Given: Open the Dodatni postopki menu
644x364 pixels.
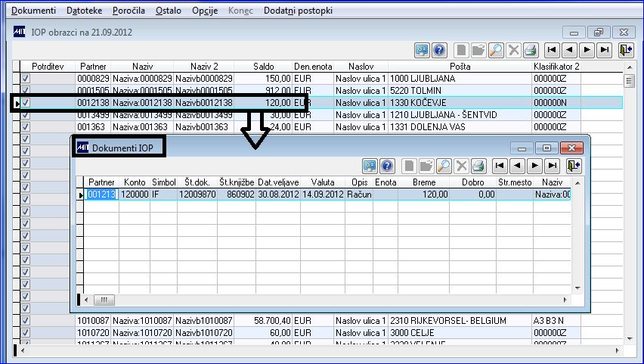Looking at the screenshot, I should [x=298, y=11].
